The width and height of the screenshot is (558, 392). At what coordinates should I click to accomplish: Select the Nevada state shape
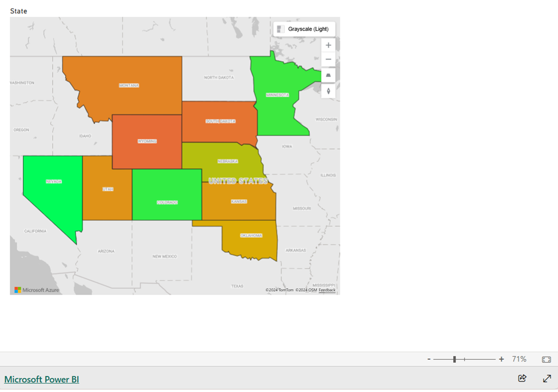(x=54, y=181)
